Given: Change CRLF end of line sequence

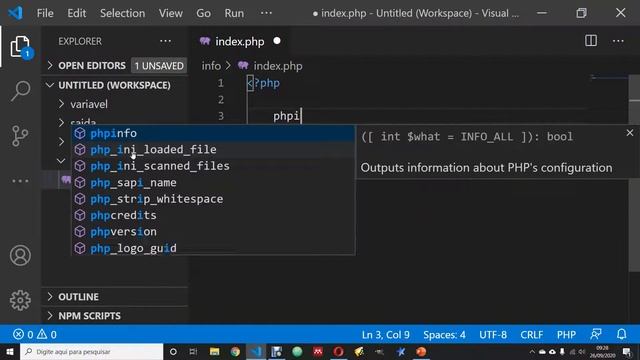Looking at the screenshot, I should tap(531, 335).
